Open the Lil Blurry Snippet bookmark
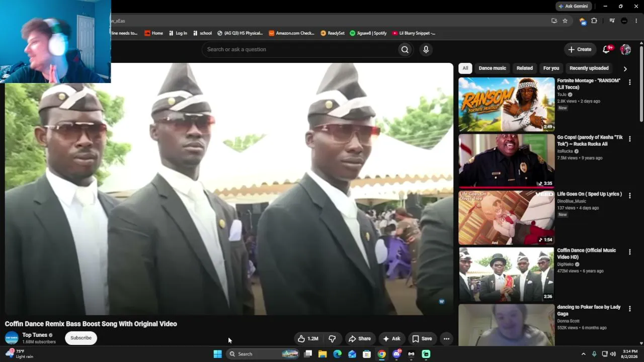Screen dimensions: 644x362 [414, 33]
